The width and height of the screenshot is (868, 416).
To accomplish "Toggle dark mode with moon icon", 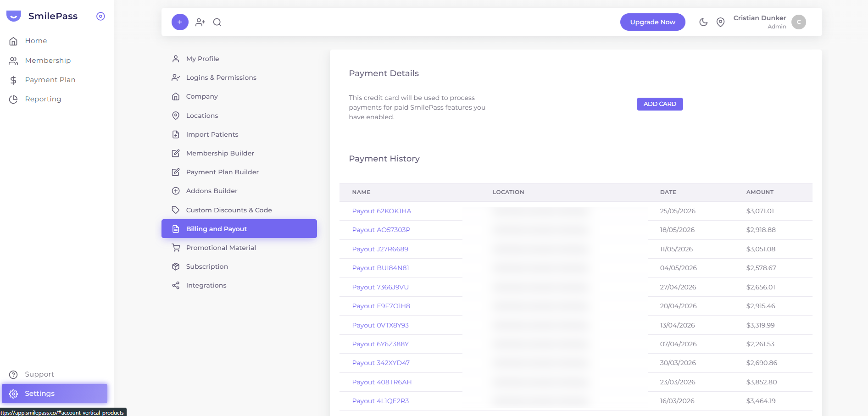I will pyautogui.click(x=703, y=22).
